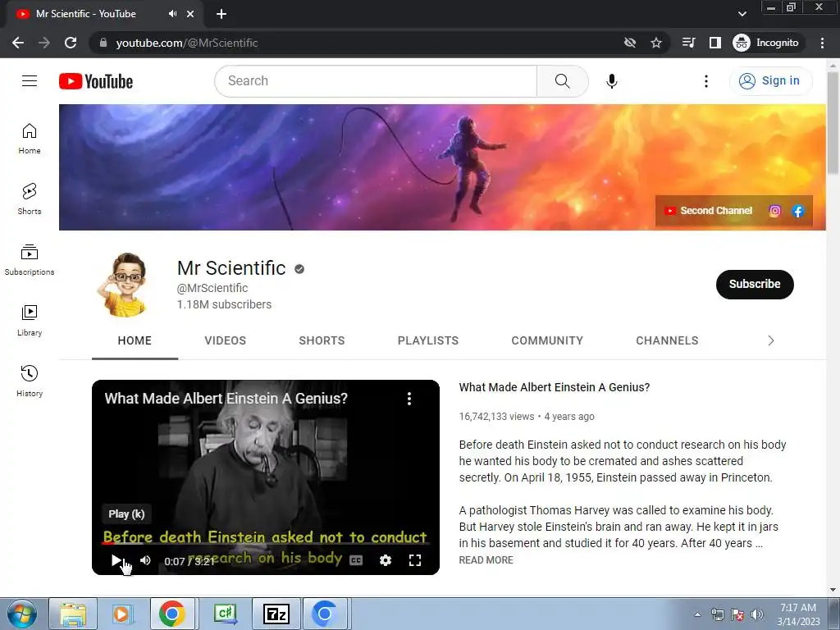Open Subscriptions in sidebar
The image size is (840, 630).
(30, 260)
